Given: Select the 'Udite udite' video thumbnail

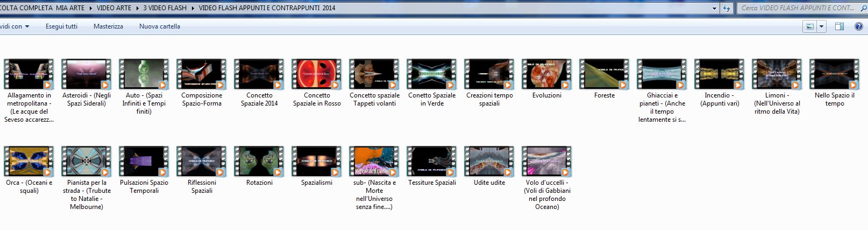Looking at the screenshot, I should pos(489,162).
